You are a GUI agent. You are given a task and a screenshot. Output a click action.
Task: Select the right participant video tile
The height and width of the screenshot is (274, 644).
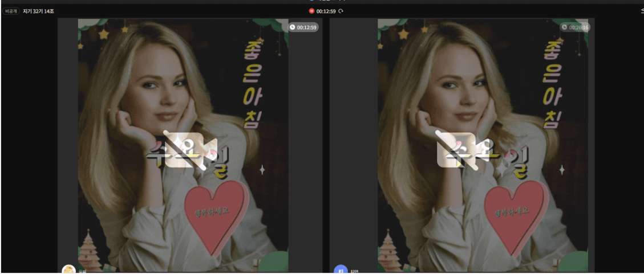pyautogui.click(x=461, y=145)
